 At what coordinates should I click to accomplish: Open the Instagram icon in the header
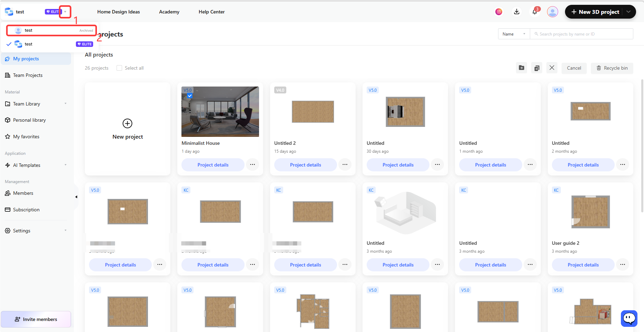tap(498, 12)
